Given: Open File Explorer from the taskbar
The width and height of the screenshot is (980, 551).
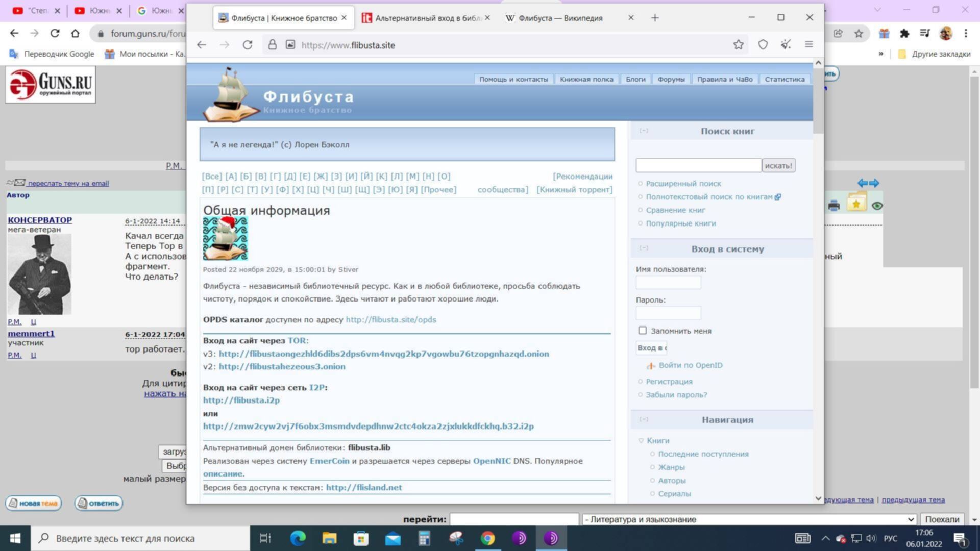Looking at the screenshot, I should point(329,538).
